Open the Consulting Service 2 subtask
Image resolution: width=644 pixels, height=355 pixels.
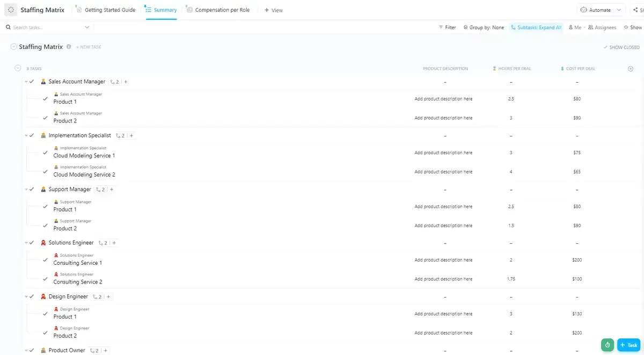click(x=78, y=282)
